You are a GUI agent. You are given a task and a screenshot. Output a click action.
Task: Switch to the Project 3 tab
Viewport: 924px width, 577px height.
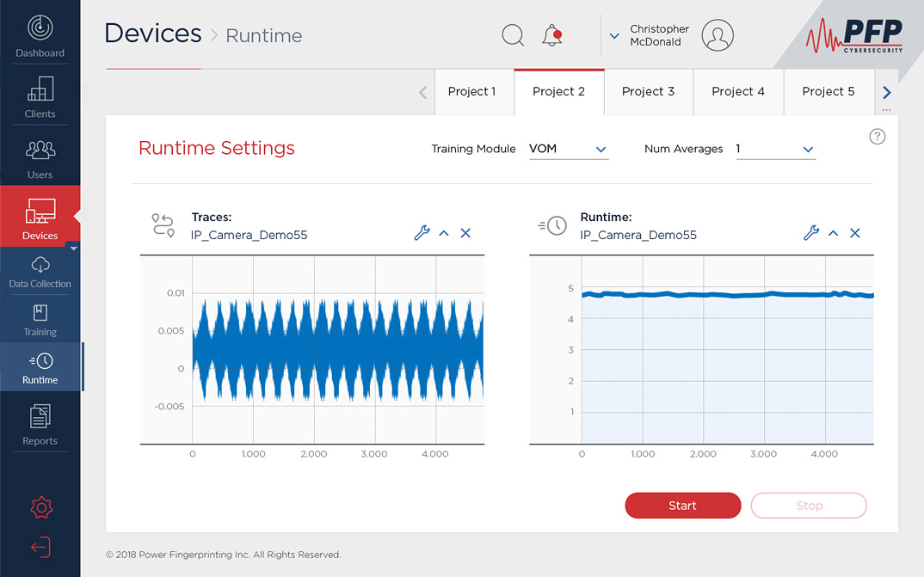pyautogui.click(x=648, y=91)
